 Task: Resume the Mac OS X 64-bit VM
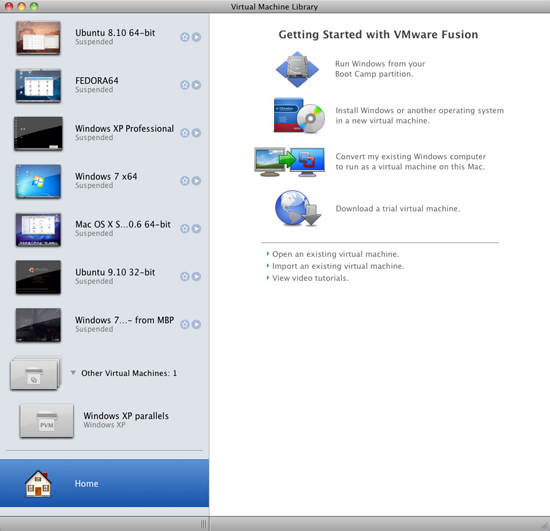coord(196,229)
